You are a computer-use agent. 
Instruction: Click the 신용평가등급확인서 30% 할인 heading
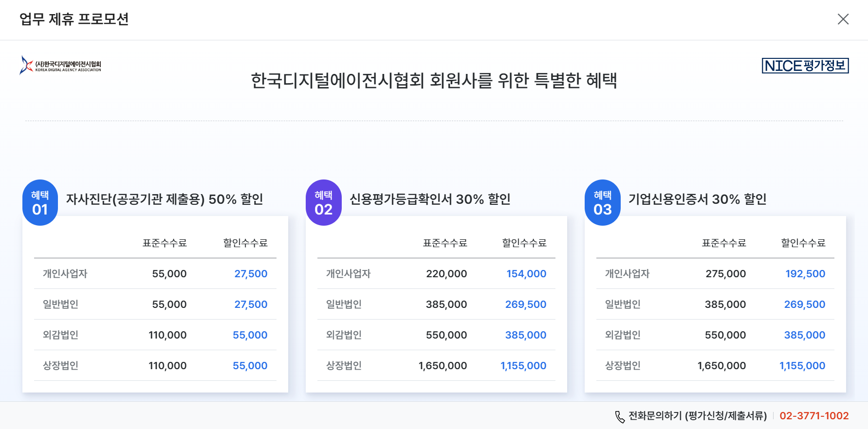pos(430,199)
